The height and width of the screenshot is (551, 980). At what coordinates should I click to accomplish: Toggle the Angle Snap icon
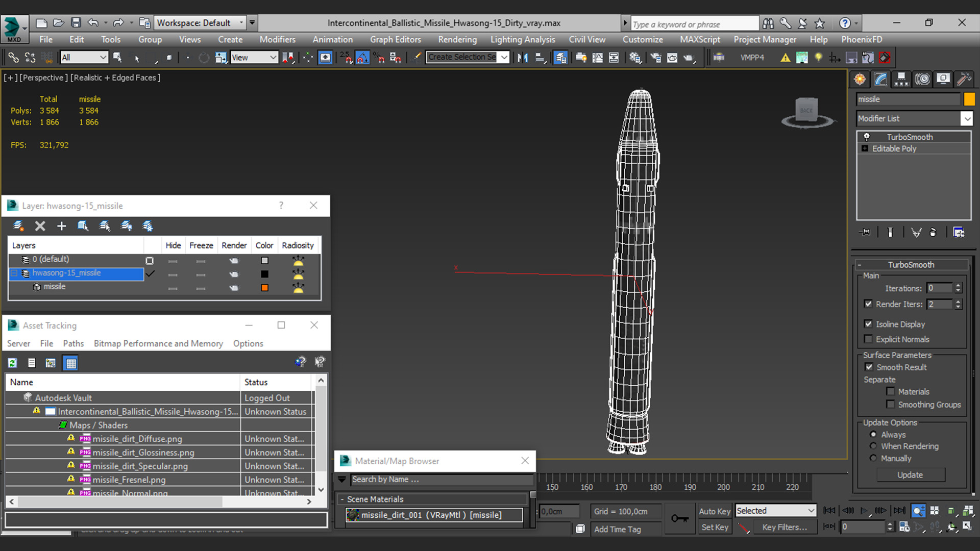point(362,58)
